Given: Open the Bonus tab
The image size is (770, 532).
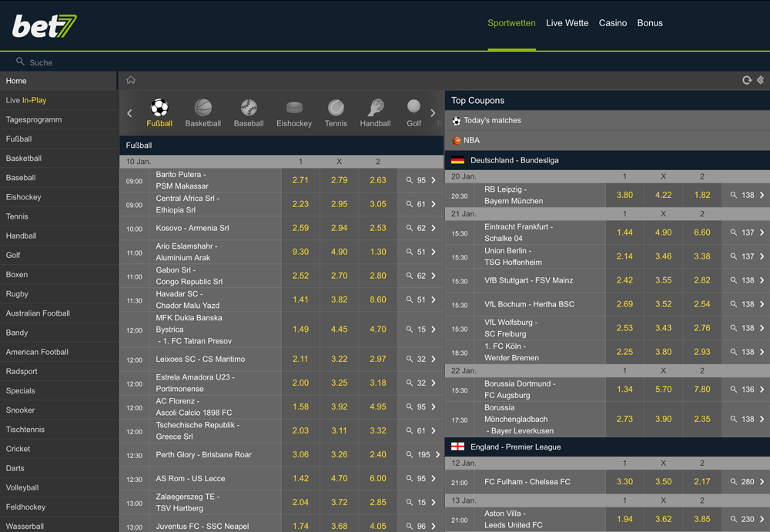Looking at the screenshot, I should click(x=650, y=23).
